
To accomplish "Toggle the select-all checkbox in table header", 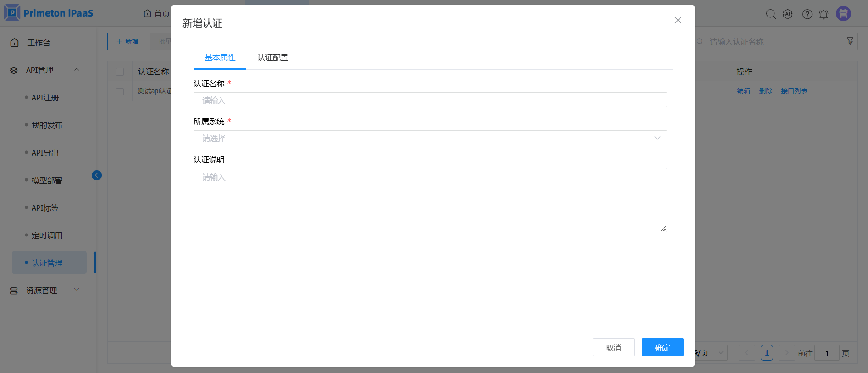I will 120,72.
